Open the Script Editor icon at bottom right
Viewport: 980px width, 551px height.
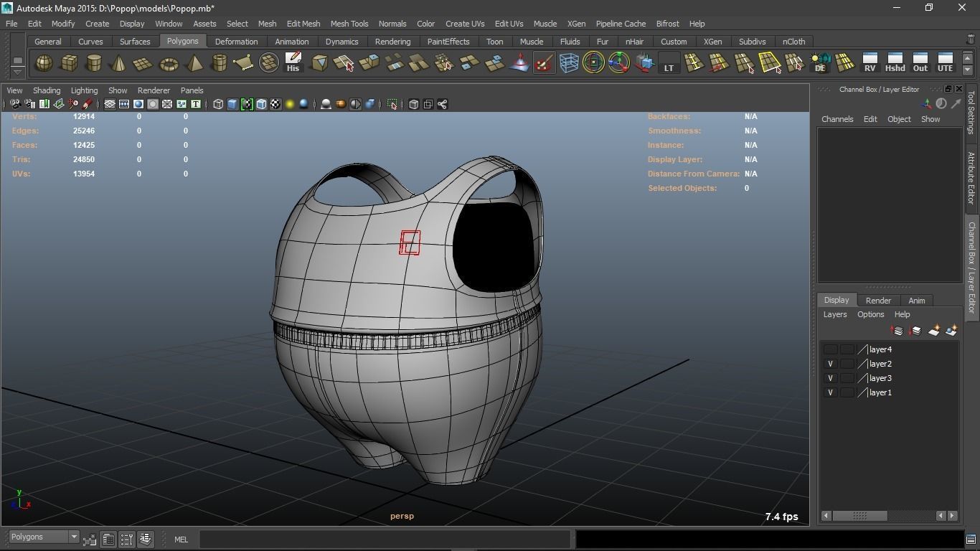coord(971,539)
